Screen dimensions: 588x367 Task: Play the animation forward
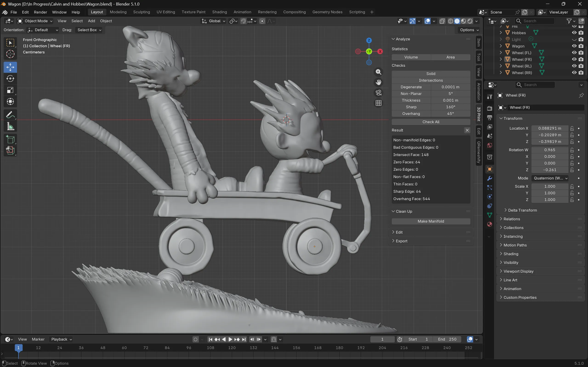point(230,339)
